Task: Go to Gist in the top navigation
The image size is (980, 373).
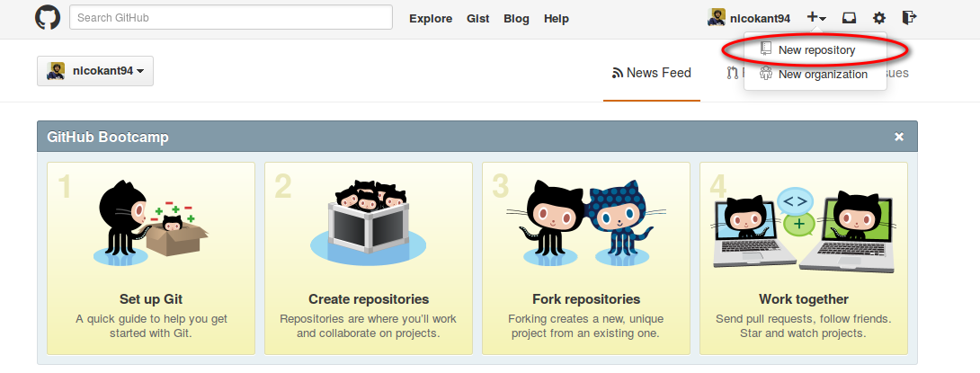Action: coord(478,19)
